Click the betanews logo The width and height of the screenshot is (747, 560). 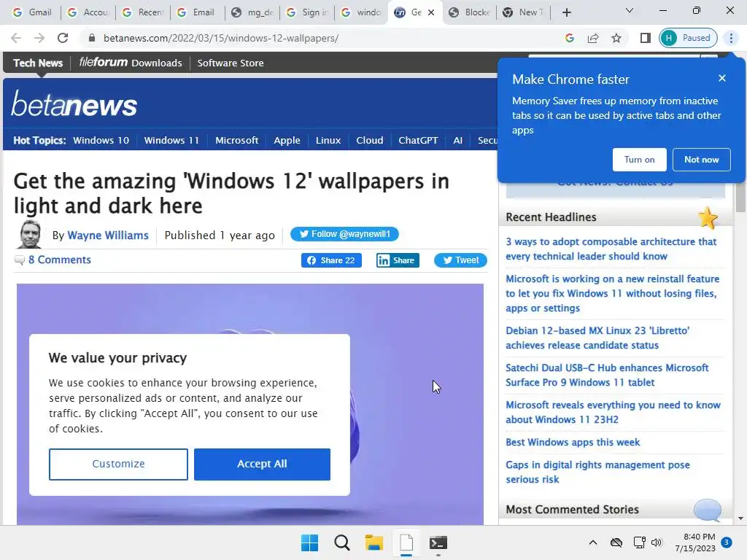(74, 104)
